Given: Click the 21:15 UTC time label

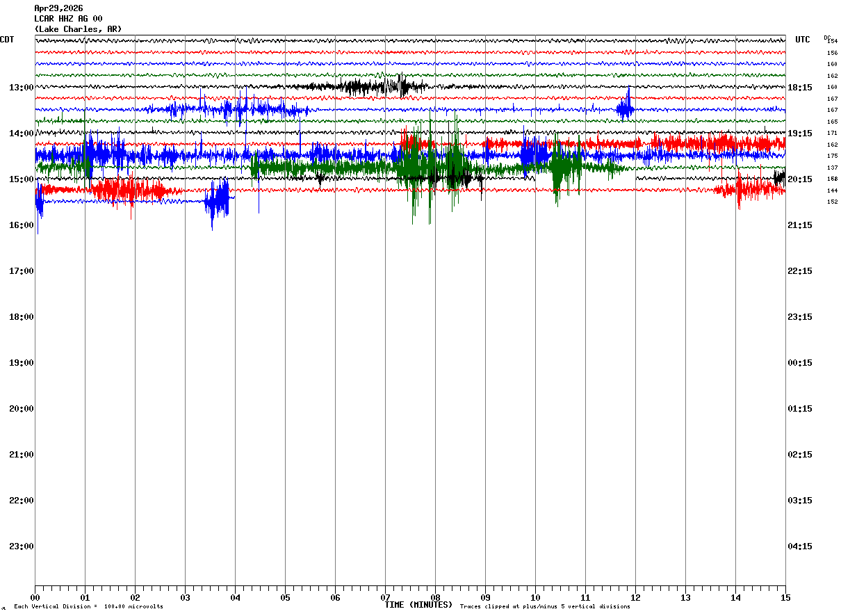Looking at the screenshot, I should pyautogui.click(x=800, y=225).
